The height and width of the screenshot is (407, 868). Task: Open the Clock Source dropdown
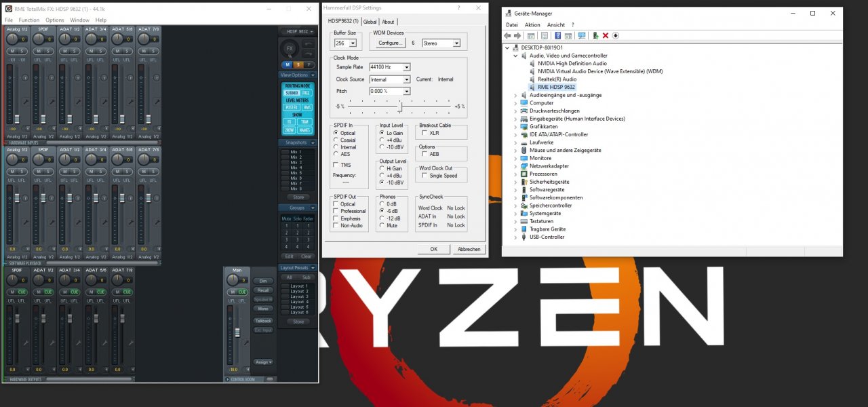(x=406, y=79)
